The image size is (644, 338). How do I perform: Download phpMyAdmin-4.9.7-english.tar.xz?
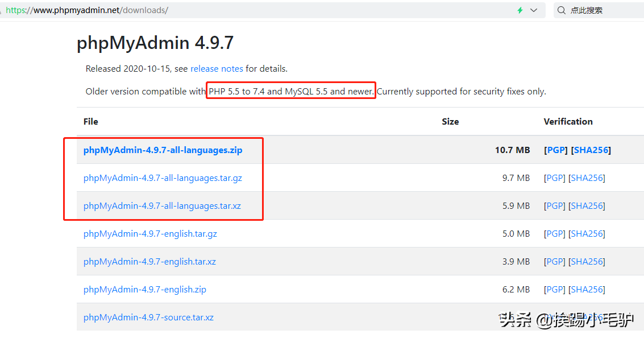click(149, 262)
